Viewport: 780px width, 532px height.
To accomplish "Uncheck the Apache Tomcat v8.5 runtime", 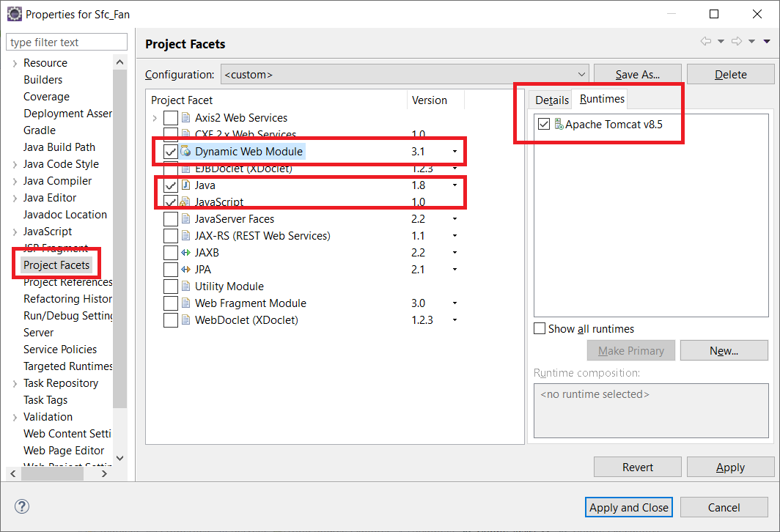I will 544,124.
